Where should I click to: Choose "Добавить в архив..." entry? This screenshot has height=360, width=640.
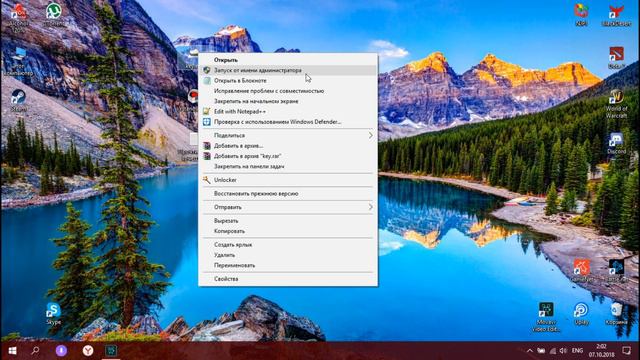(x=288, y=146)
